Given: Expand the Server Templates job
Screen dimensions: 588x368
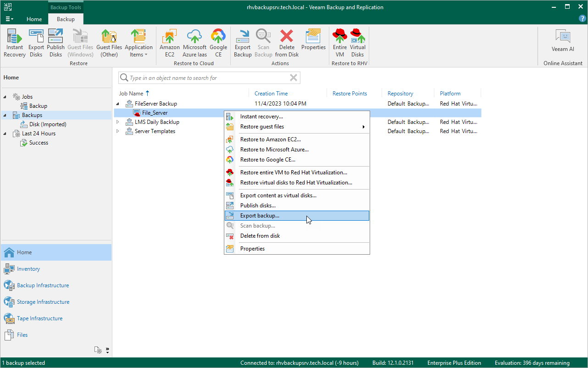Looking at the screenshot, I should [118, 131].
